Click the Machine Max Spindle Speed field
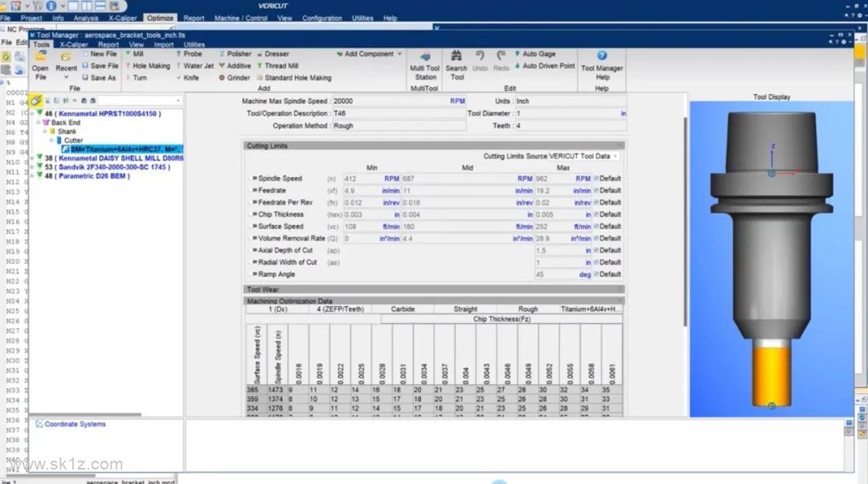 click(399, 100)
